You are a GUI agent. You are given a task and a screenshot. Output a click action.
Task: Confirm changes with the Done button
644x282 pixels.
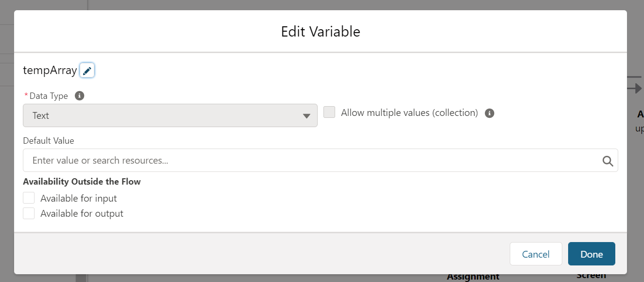[591, 254]
